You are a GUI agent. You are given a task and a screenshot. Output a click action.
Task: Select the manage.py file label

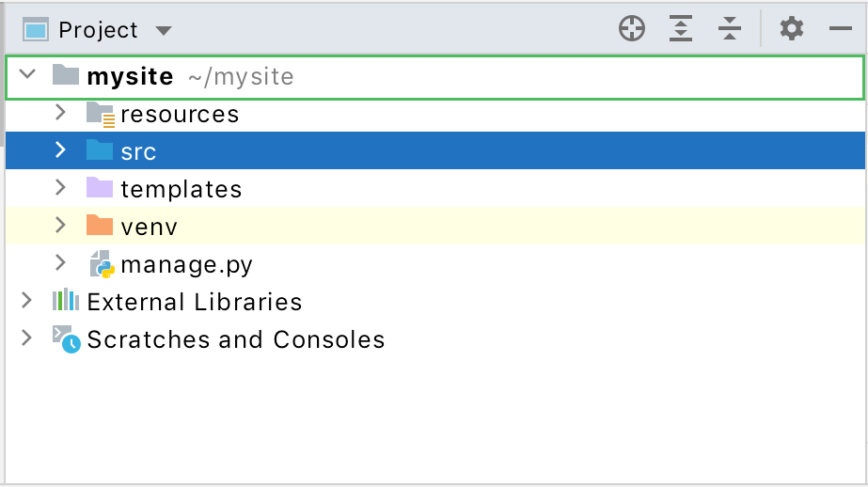click(x=186, y=264)
